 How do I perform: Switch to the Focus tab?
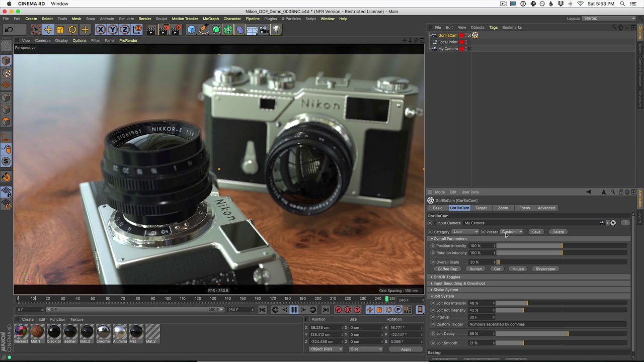[524, 208]
